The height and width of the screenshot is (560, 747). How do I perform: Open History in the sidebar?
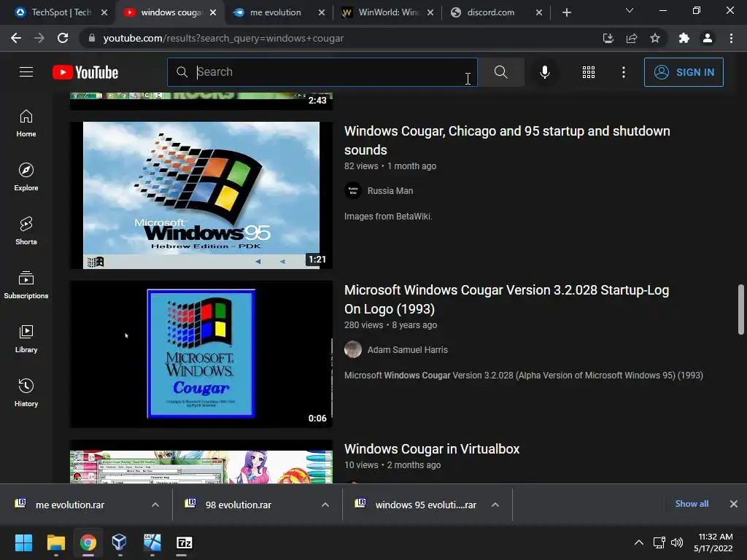pyautogui.click(x=26, y=392)
